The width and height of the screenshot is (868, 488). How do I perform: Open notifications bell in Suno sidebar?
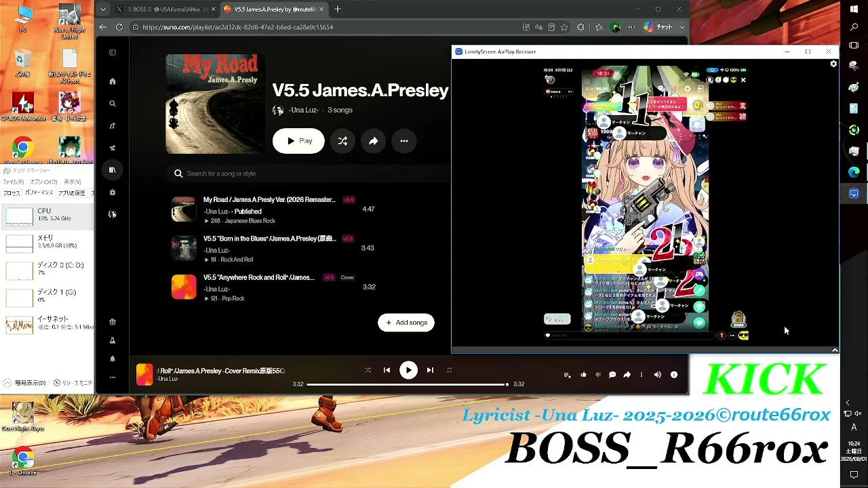point(113,359)
